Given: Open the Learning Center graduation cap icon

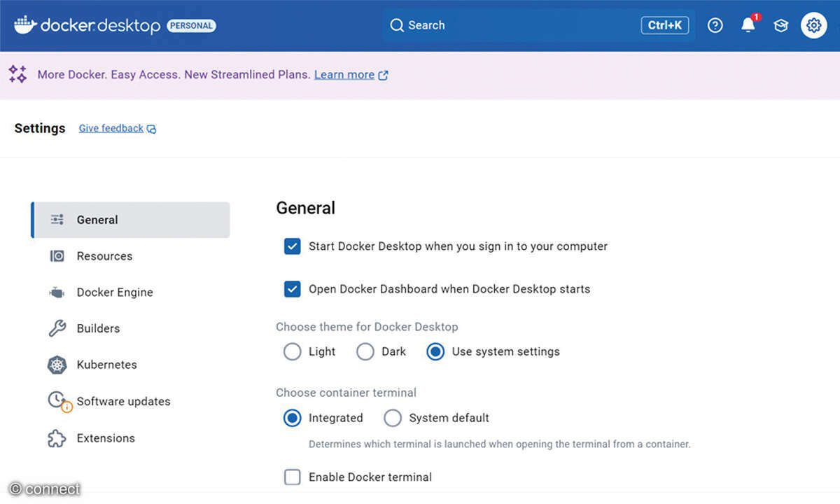Looking at the screenshot, I should (780, 26).
